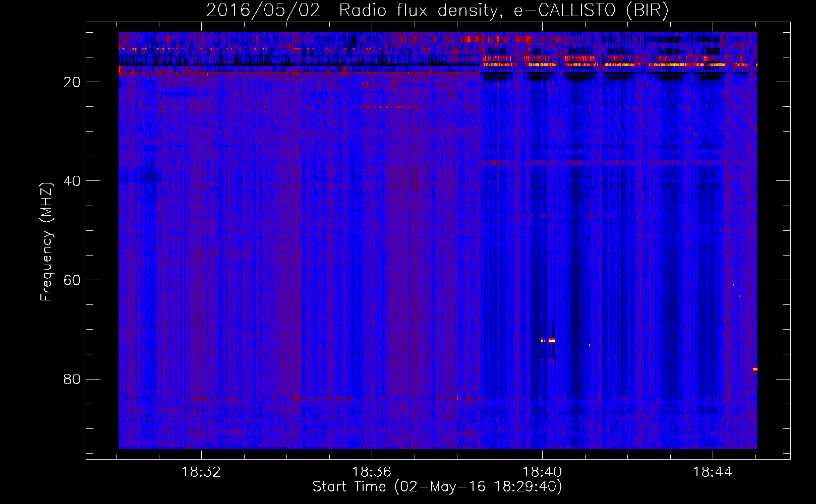The width and height of the screenshot is (816, 504).
Task: Click the 18:40 time tick label
Action: (542, 472)
